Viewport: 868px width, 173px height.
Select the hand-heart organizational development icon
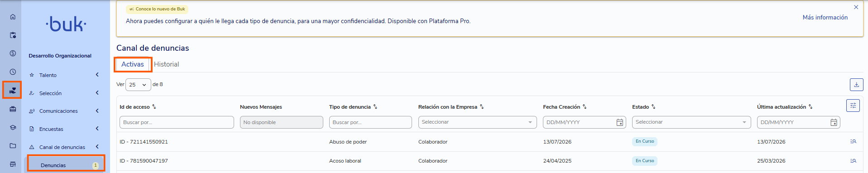click(x=13, y=90)
